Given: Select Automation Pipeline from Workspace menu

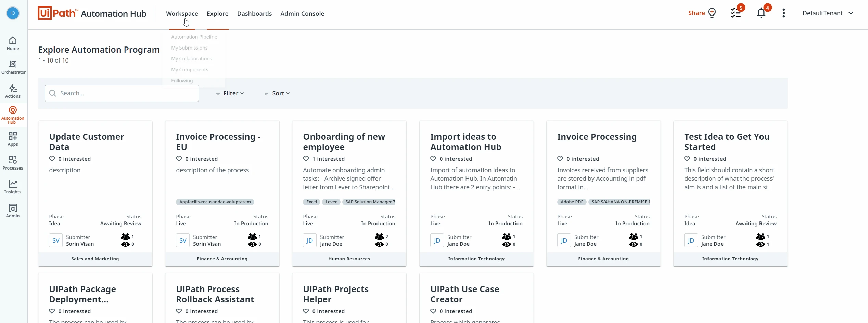Looking at the screenshot, I should tap(194, 37).
